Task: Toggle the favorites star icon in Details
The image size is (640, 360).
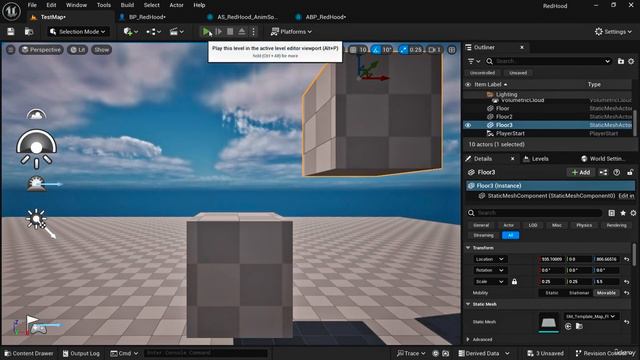Action: coord(623,213)
